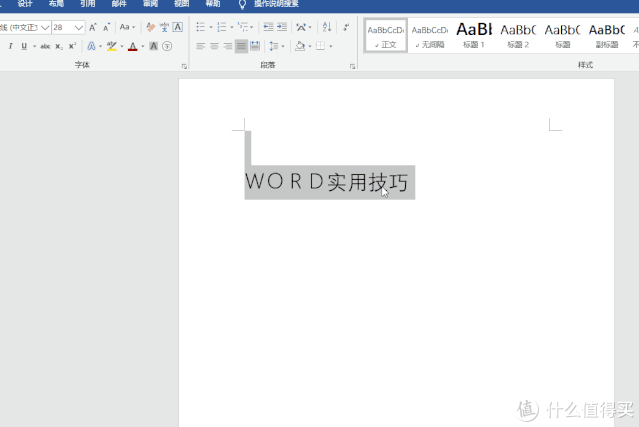Start a bulleted list
Viewport: 639px width, 427px height.
(x=199, y=28)
